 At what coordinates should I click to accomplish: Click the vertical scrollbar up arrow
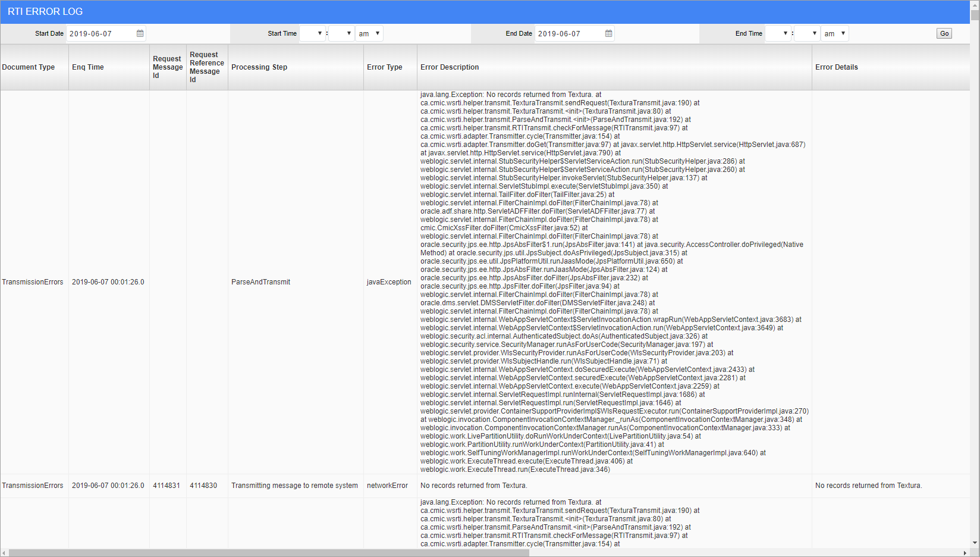pyautogui.click(x=975, y=4)
